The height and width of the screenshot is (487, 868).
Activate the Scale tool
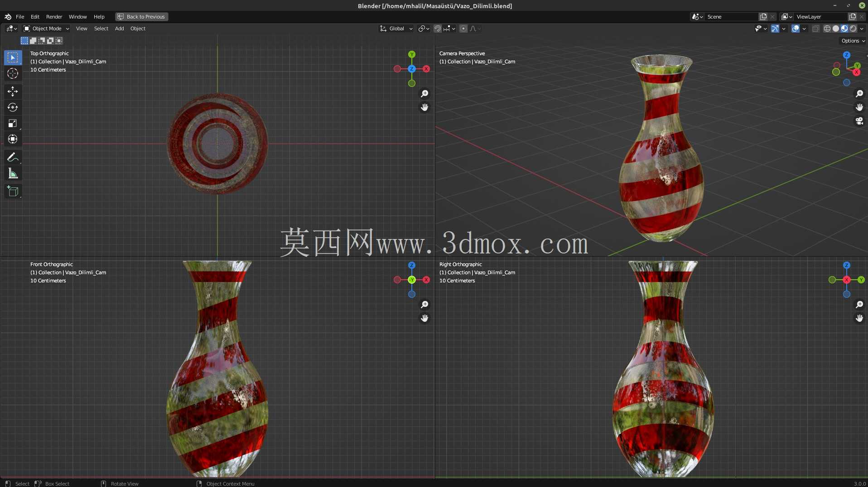[13, 123]
